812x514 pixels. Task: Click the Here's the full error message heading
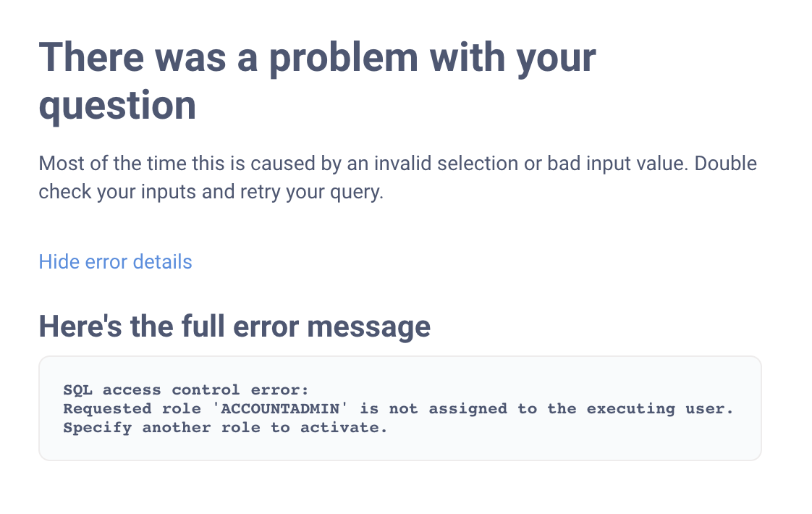[234, 326]
